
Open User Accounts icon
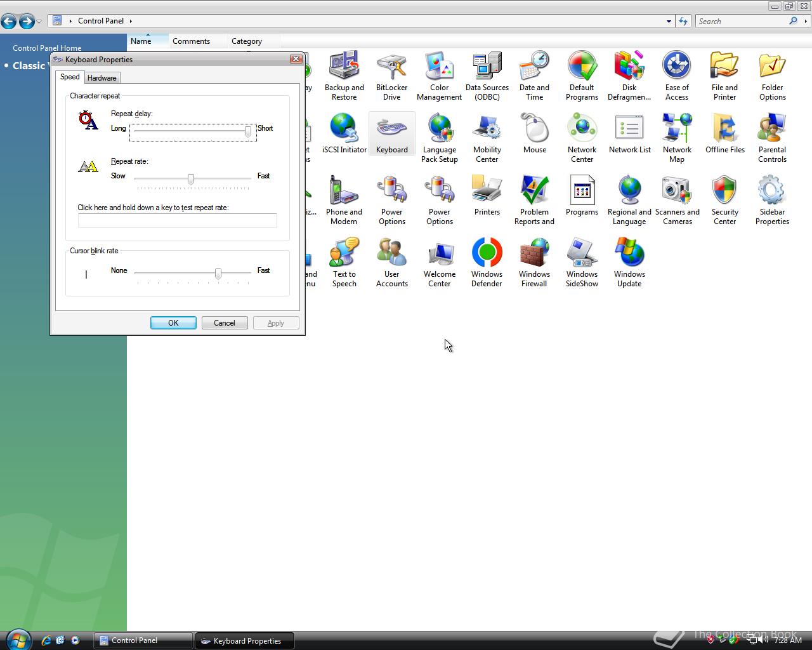[391, 263]
